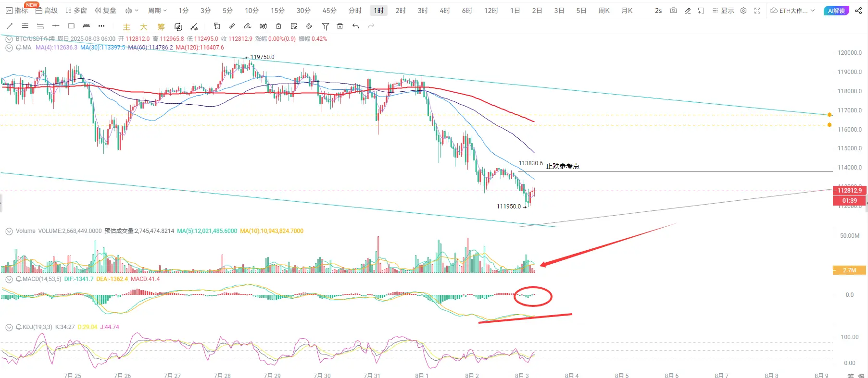Switch to 1分 timeframe
Screen dimensions: 868x378
[x=184, y=11]
